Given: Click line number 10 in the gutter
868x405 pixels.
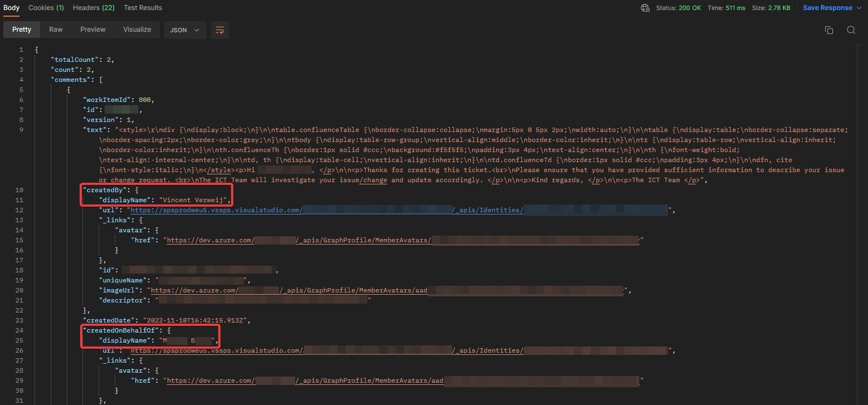Looking at the screenshot, I should (19, 190).
